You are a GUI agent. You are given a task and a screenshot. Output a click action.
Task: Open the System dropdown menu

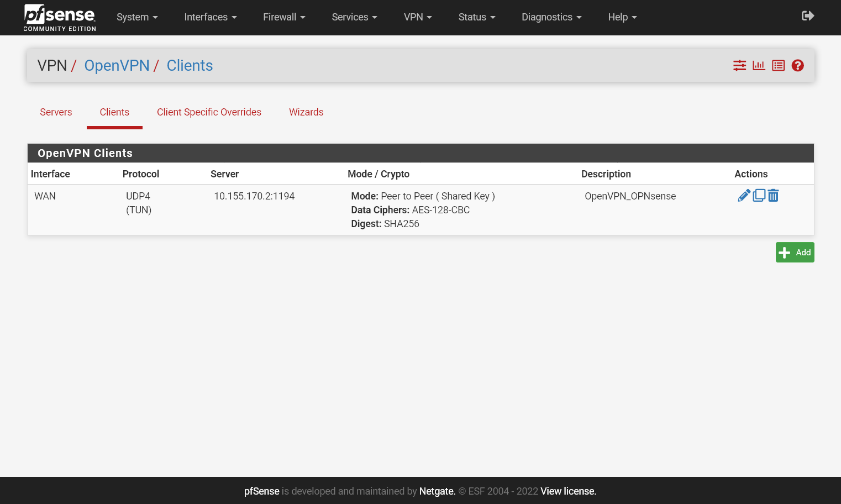pos(137,17)
